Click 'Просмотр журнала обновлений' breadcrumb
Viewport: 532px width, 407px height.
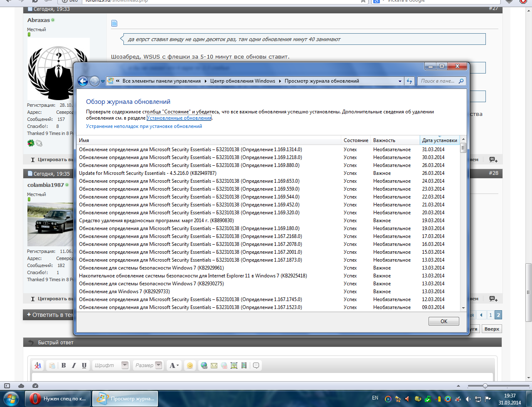[x=322, y=81]
